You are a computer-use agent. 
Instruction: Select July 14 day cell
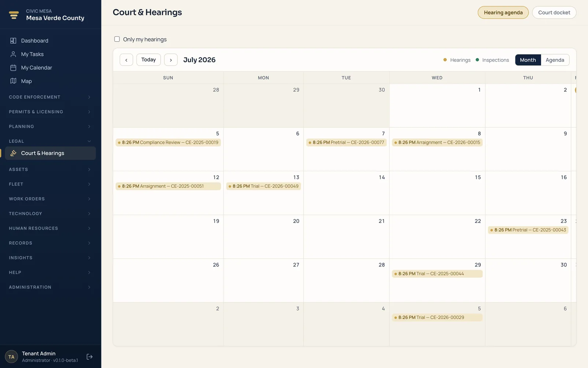(x=346, y=193)
